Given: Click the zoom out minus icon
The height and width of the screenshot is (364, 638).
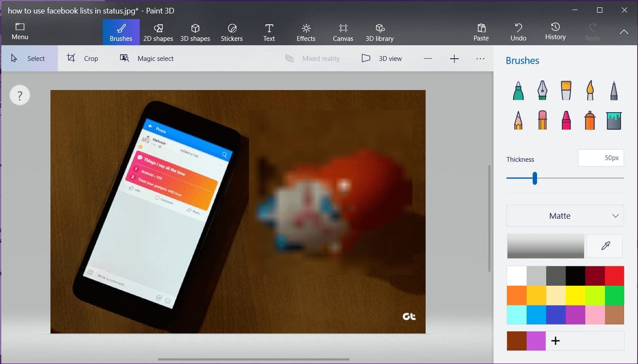Looking at the screenshot, I should tap(428, 59).
